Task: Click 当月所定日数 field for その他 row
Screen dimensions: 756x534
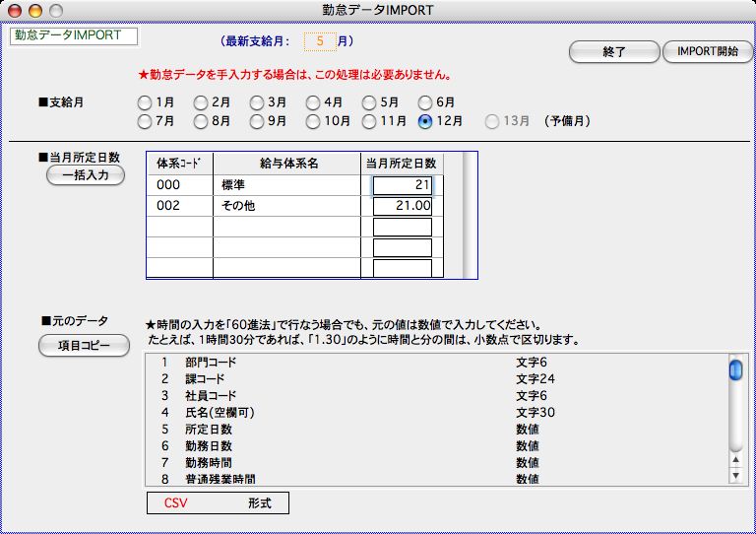Action: coord(403,206)
